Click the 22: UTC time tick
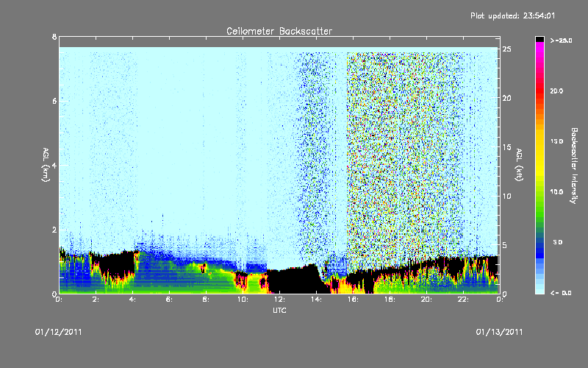 [463, 300]
